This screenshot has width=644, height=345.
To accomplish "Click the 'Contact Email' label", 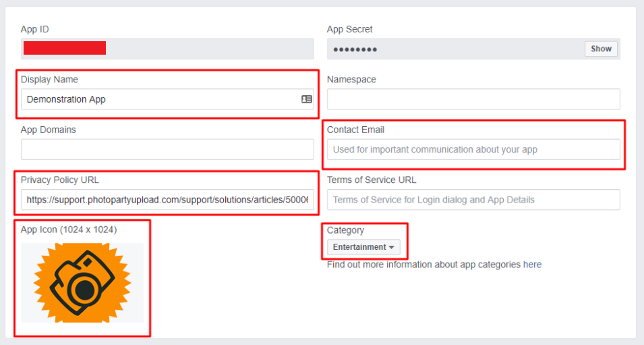I will [x=355, y=130].
